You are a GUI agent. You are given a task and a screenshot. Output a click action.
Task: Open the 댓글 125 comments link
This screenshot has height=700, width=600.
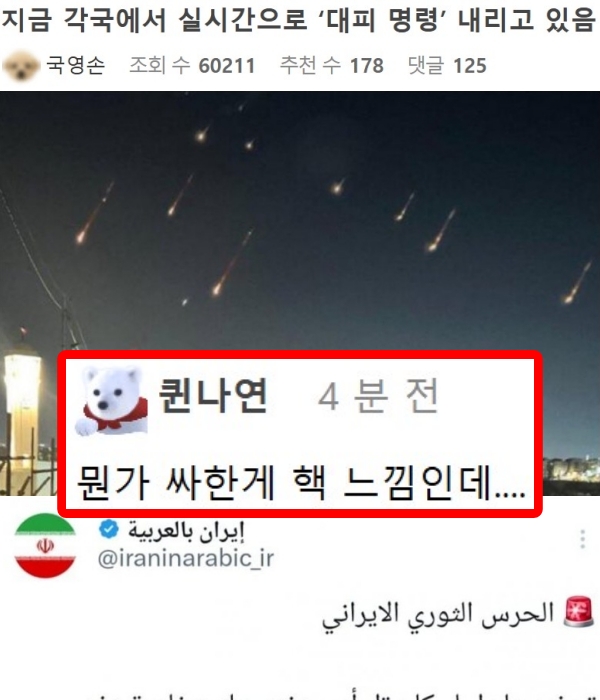coord(447,66)
